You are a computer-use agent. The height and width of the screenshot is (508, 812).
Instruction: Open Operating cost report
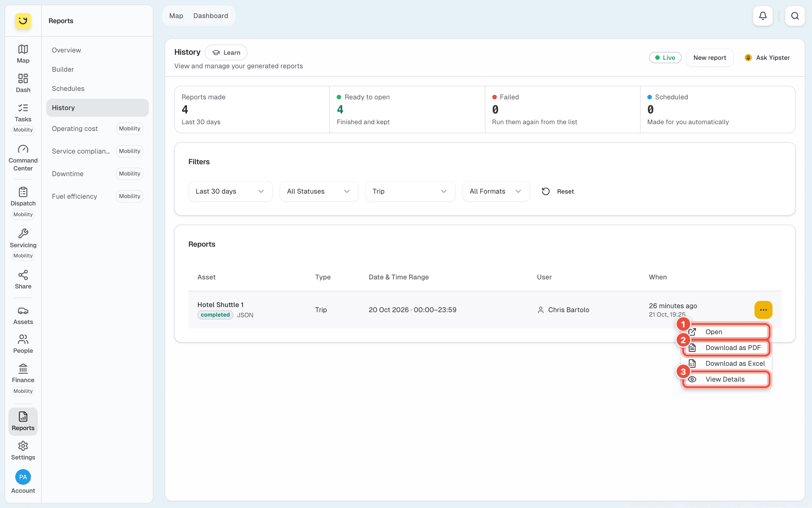pos(97,128)
